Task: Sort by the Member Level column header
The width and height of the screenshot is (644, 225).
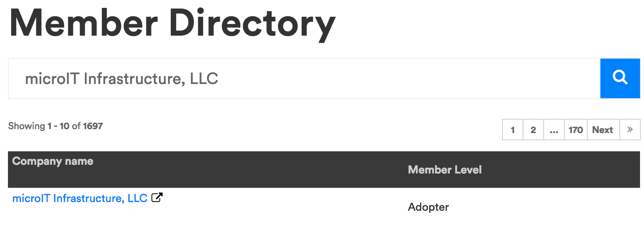Action: 445,170
